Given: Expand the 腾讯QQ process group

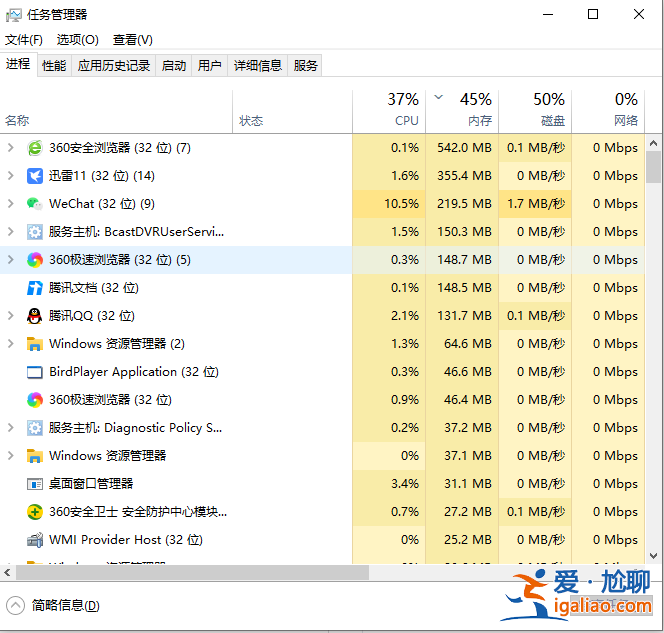Looking at the screenshot, I should [11, 315].
